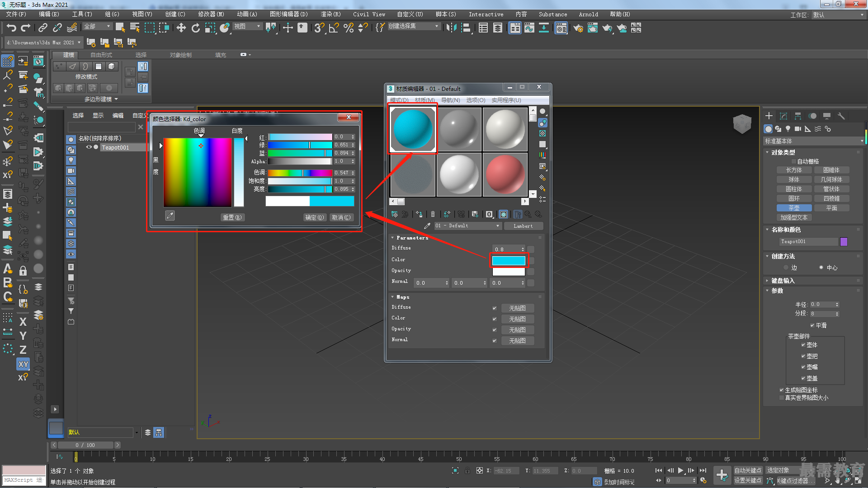
Task: Open the 创建选择集 dropdown
Action: click(414, 27)
